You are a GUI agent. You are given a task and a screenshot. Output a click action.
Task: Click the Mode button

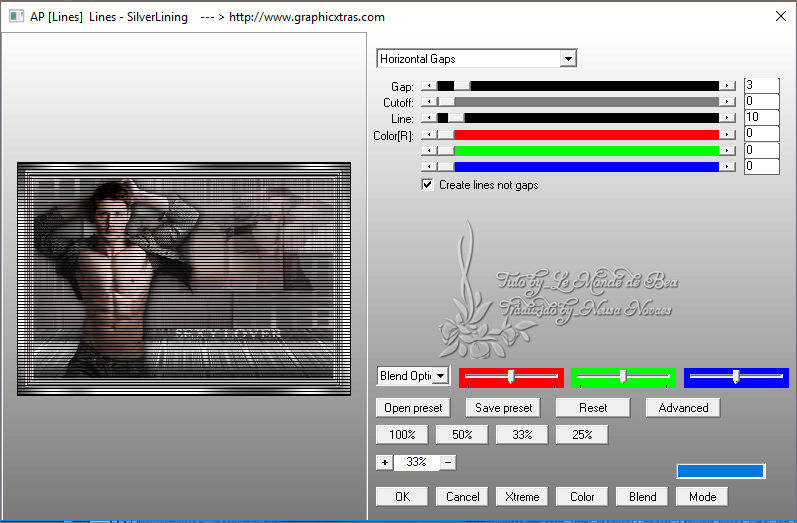[x=702, y=497]
